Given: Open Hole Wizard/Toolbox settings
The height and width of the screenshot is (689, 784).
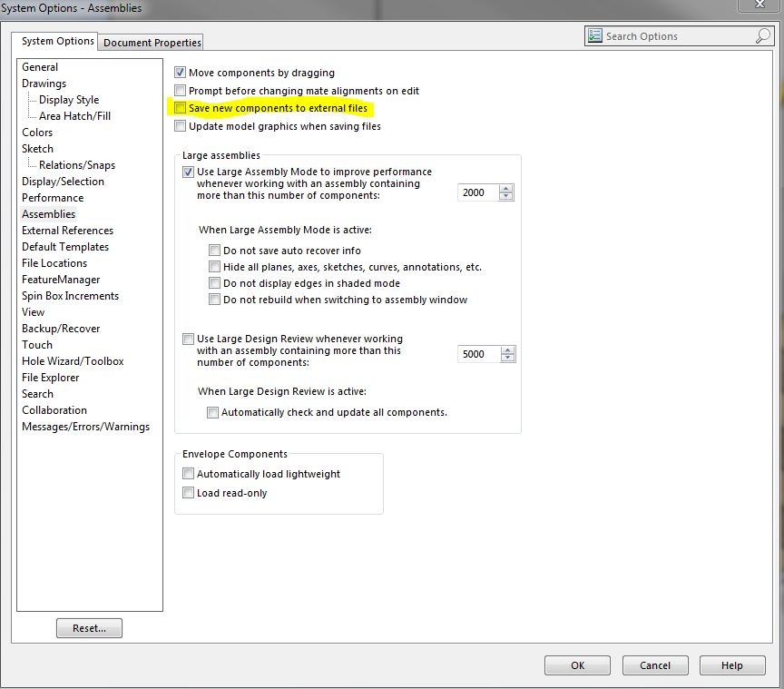Looking at the screenshot, I should tap(73, 361).
